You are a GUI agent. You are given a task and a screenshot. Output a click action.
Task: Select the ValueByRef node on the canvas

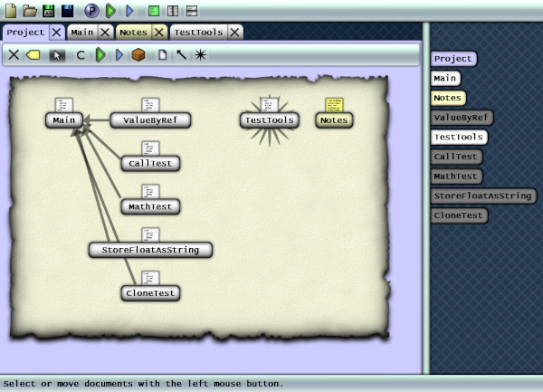click(150, 120)
